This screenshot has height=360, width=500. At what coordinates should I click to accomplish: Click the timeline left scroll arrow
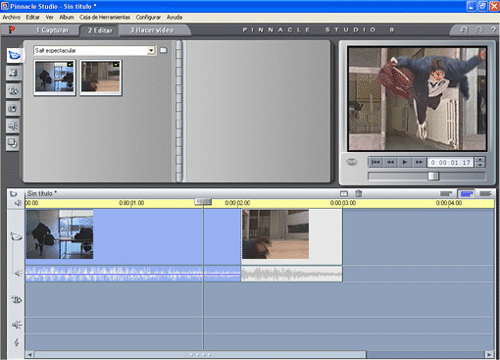click(29, 354)
